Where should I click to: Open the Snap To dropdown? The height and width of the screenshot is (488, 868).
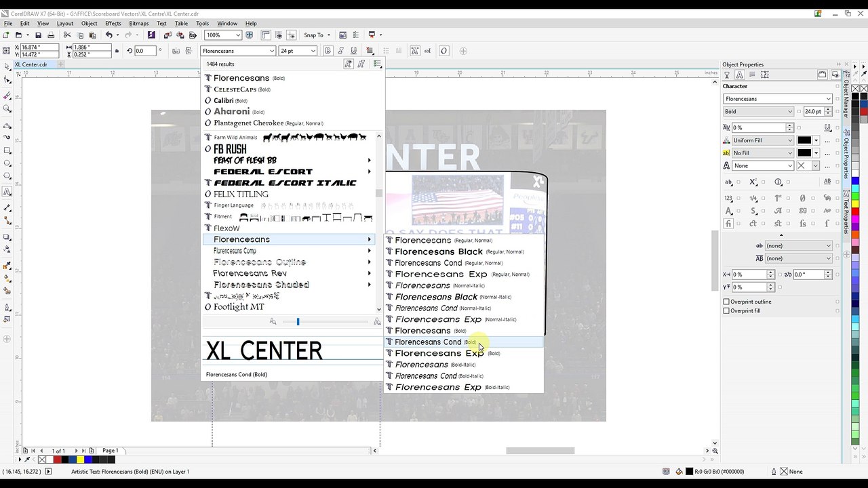328,35
